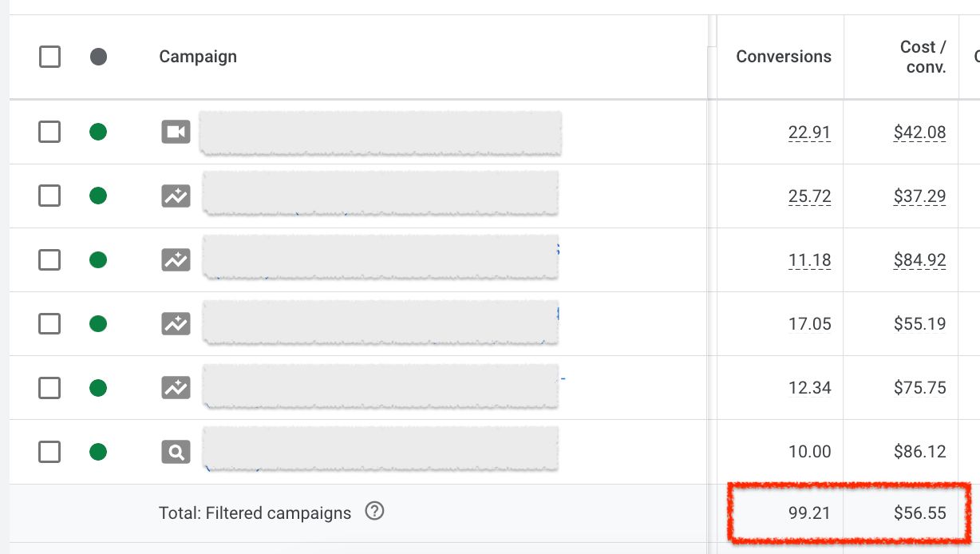This screenshot has height=554, width=980.
Task: Click the gray status circle in header
Action: coord(97,56)
